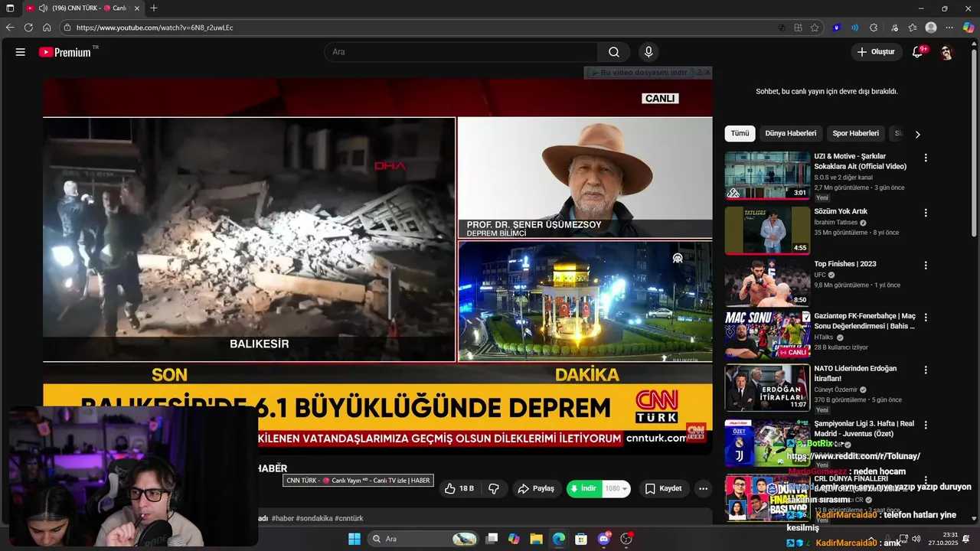Open Microsoft Store from the taskbar
Image resolution: width=980 pixels, height=551 pixels.
tap(581, 539)
